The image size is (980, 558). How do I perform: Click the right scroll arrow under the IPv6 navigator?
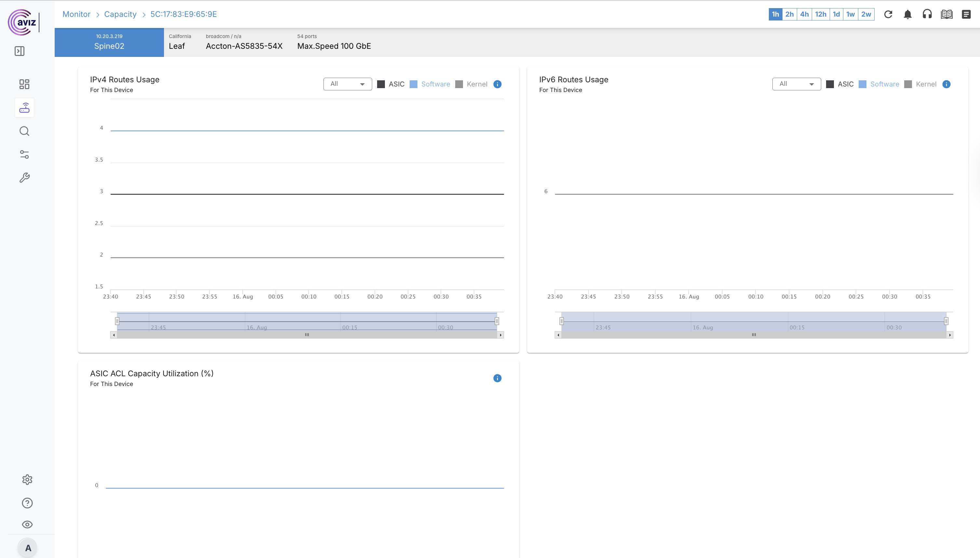pos(950,335)
